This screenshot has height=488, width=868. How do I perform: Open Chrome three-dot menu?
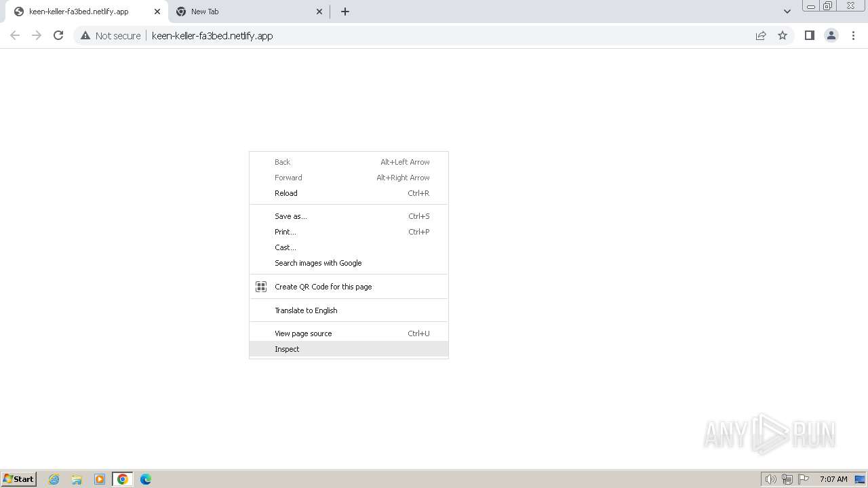[853, 35]
